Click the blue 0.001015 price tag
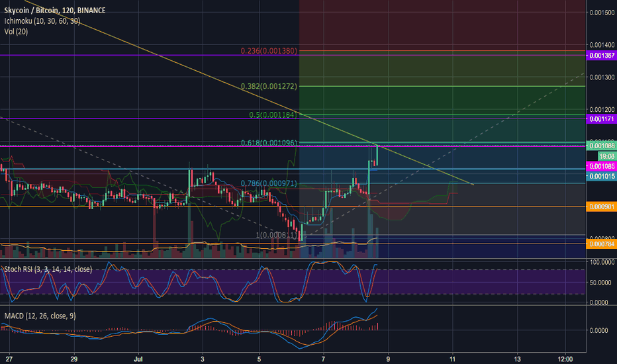617x364 pixels. tap(601, 176)
